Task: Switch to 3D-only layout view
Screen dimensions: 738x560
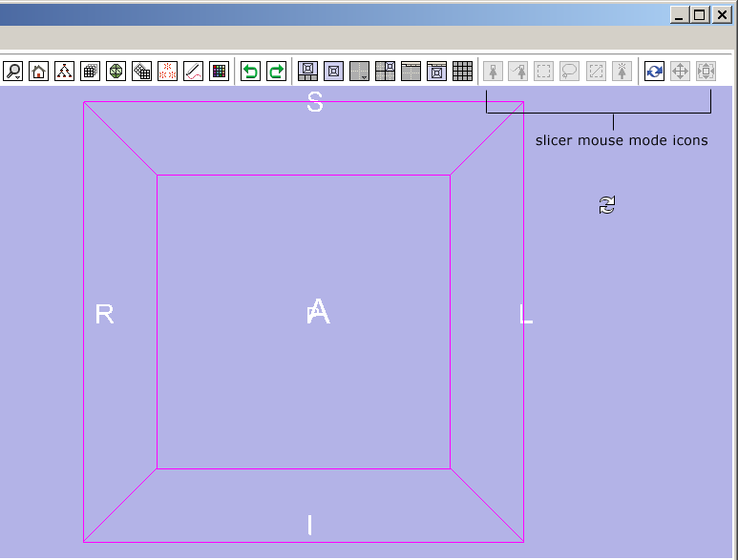Action: (x=334, y=71)
